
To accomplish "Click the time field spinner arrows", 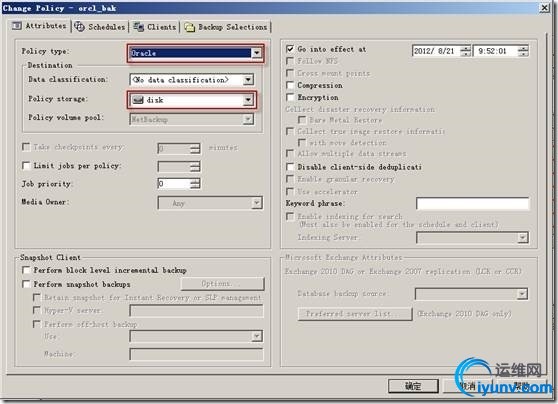I will [x=523, y=51].
